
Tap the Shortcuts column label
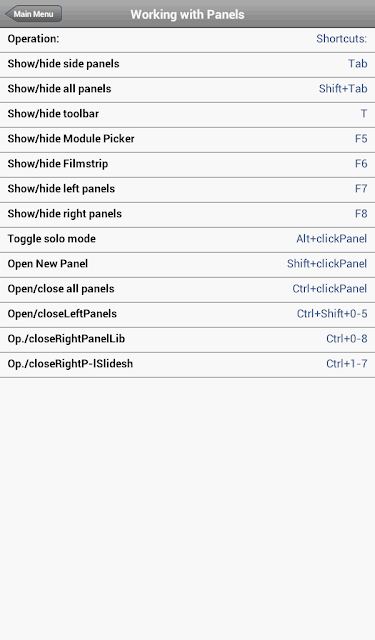(342, 39)
